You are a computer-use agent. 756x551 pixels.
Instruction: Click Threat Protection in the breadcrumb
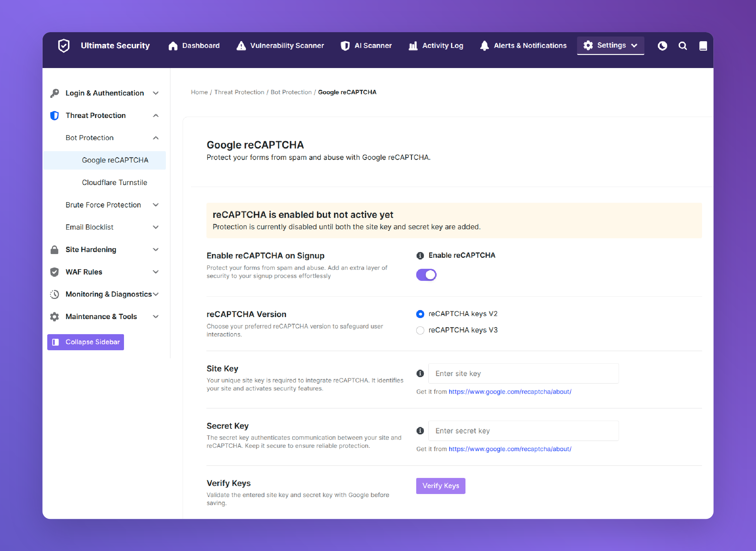(239, 92)
